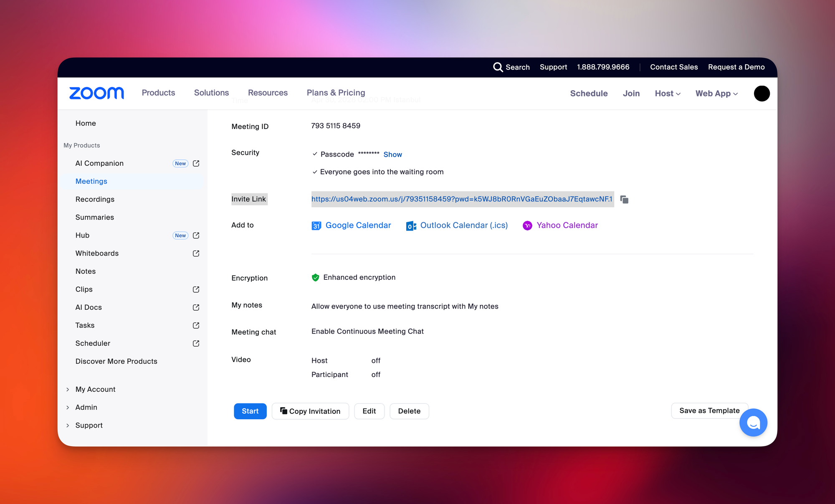The width and height of the screenshot is (835, 504).
Task: Click the Search magnifier icon
Action: point(498,67)
